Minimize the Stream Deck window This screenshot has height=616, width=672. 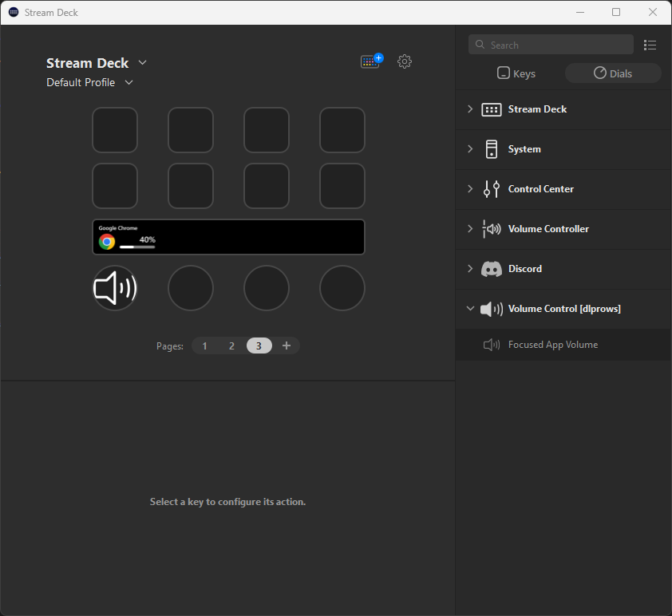(x=580, y=12)
